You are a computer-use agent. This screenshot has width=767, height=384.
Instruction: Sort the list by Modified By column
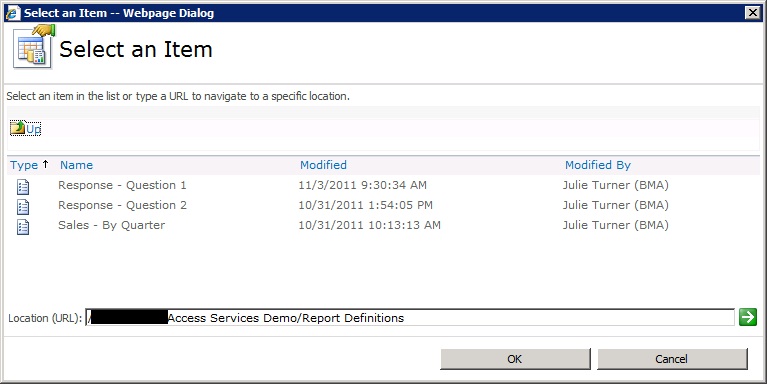click(x=598, y=165)
